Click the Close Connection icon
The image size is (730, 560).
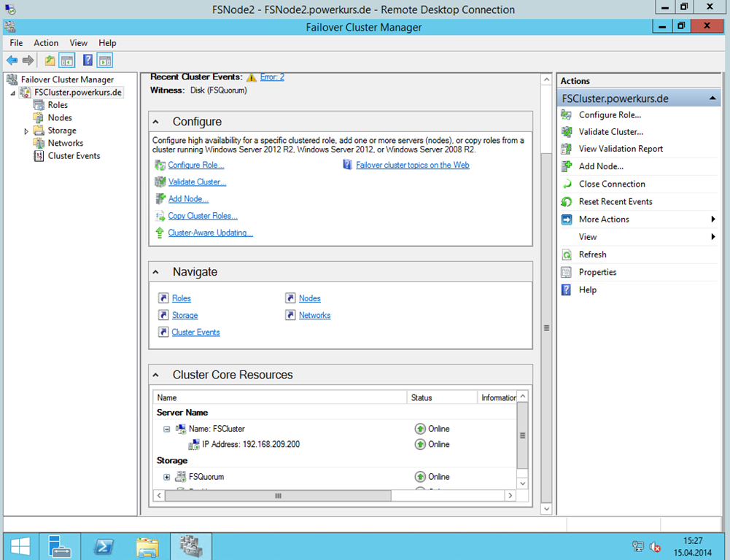[567, 184]
